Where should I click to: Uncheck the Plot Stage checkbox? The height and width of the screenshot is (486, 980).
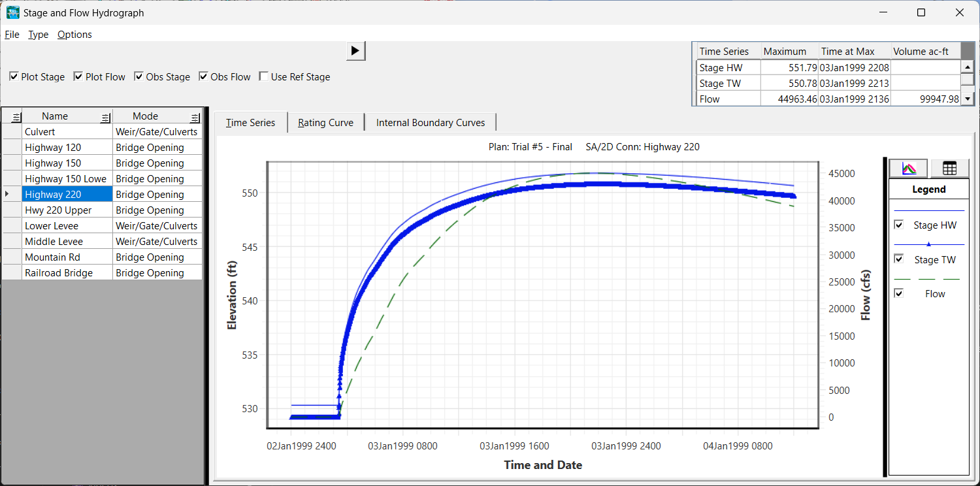pyautogui.click(x=14, y=77)
